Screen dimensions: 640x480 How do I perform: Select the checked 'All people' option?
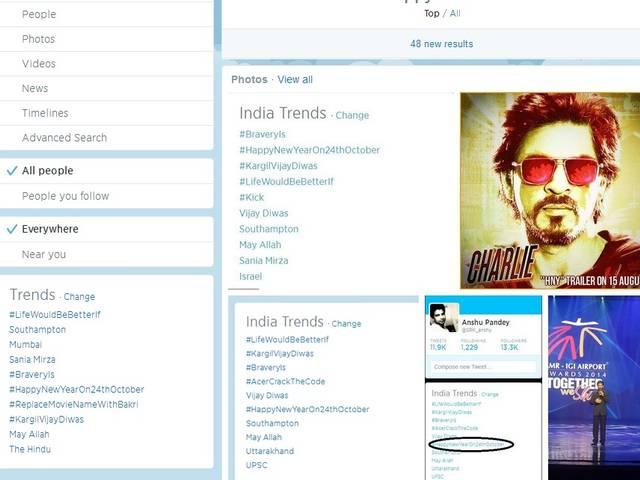tap(107, 171)
